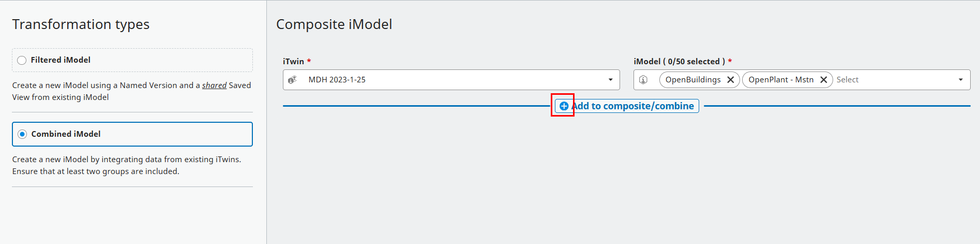The height and width of the screenshot is (244, 980).
Task: Follow the "shared" link in the description
Action: tap(214, 85)
